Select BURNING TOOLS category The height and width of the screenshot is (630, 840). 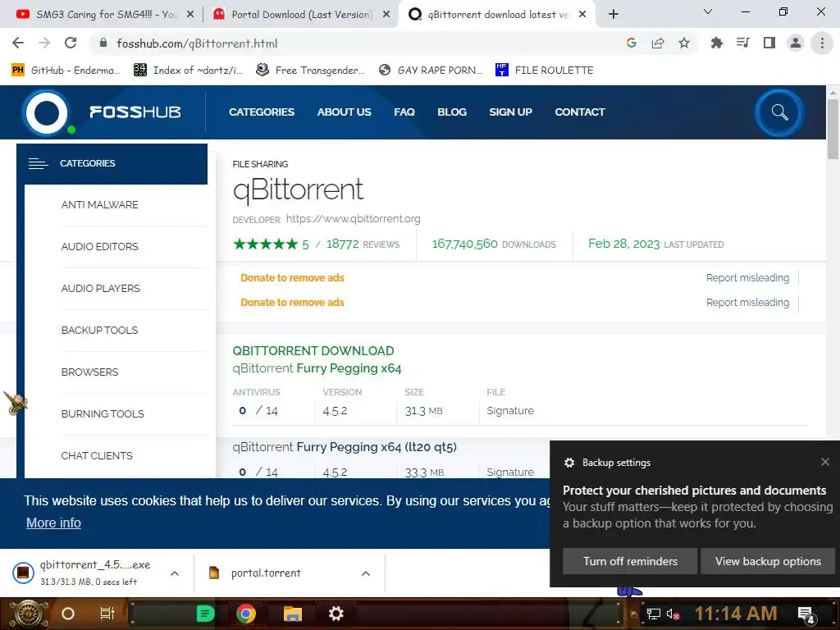tap(103, 413)
